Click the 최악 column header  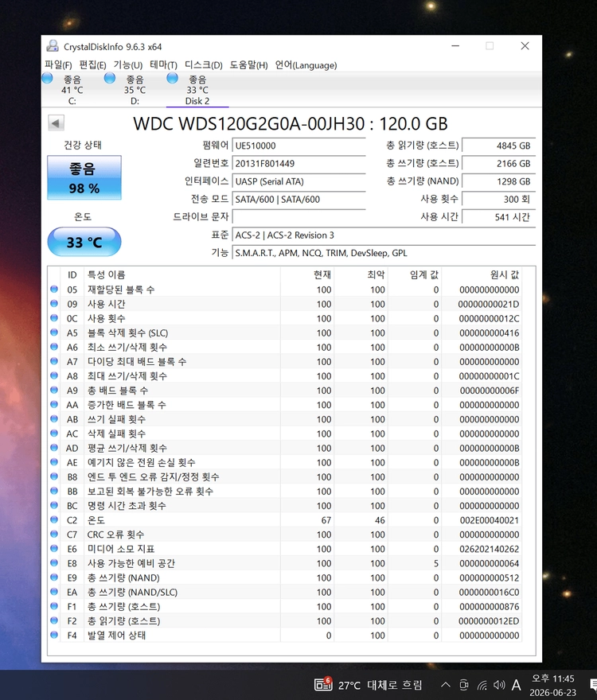pos(361,274)
